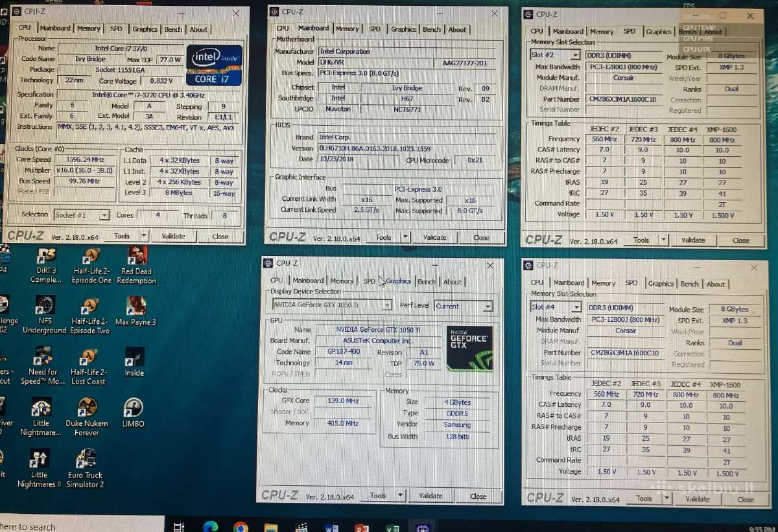Switch to Memory tab in Intel Core i7 window
Viewport: 778px width, 532px height.
(88, 29)
